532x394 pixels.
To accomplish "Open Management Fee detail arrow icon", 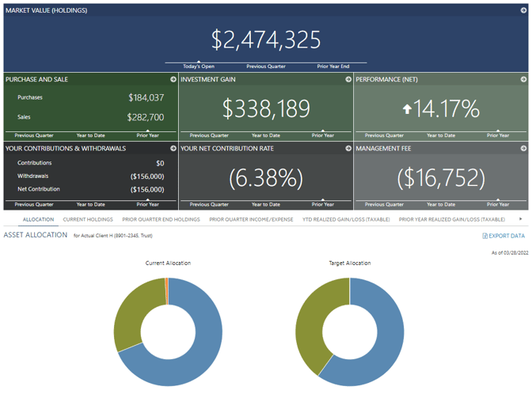I will tap(523, 149).
